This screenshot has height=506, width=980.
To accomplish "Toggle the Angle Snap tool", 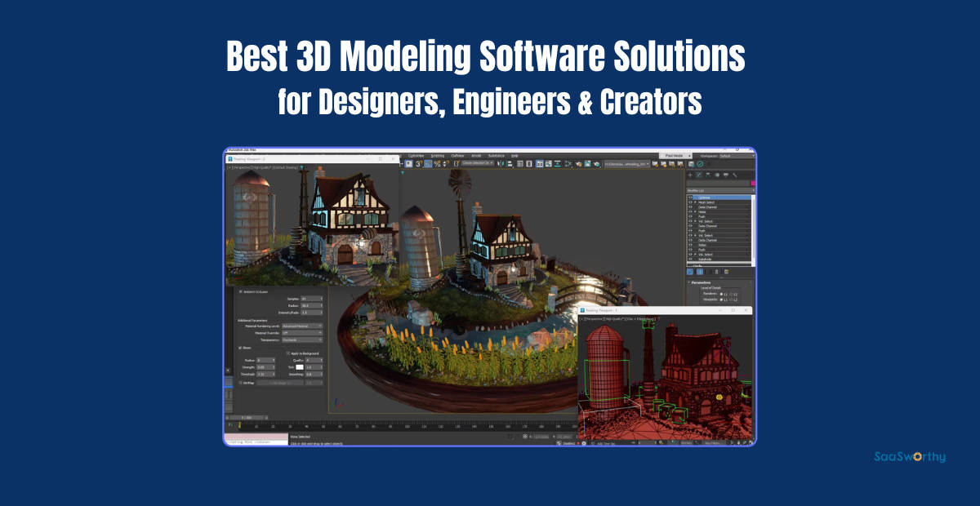I will point(428,164).
